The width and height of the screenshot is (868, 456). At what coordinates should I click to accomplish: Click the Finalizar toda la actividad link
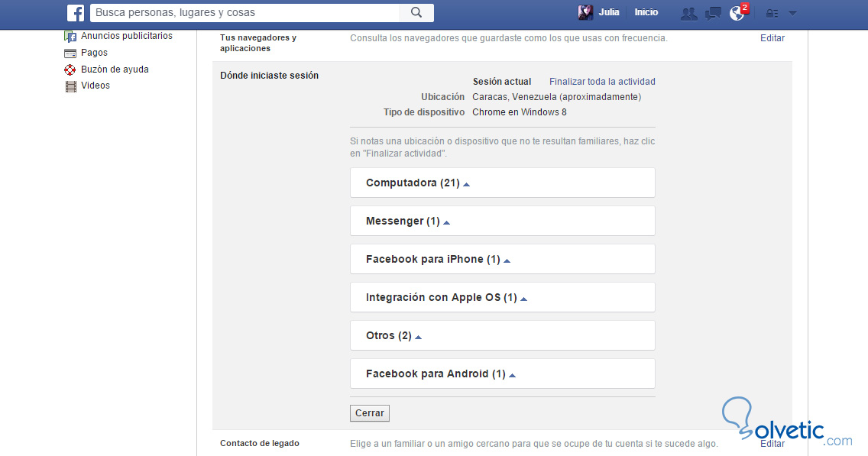tap(602, 82)
